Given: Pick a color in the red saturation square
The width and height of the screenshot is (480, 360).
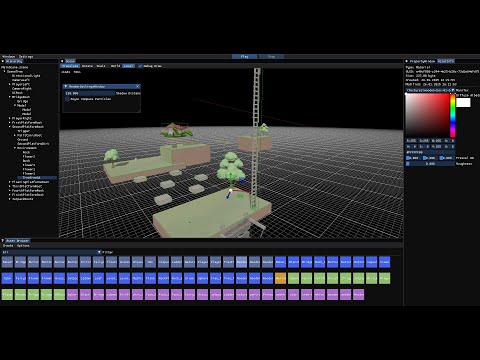Looking at the screenshot, I should click(427, 115).
